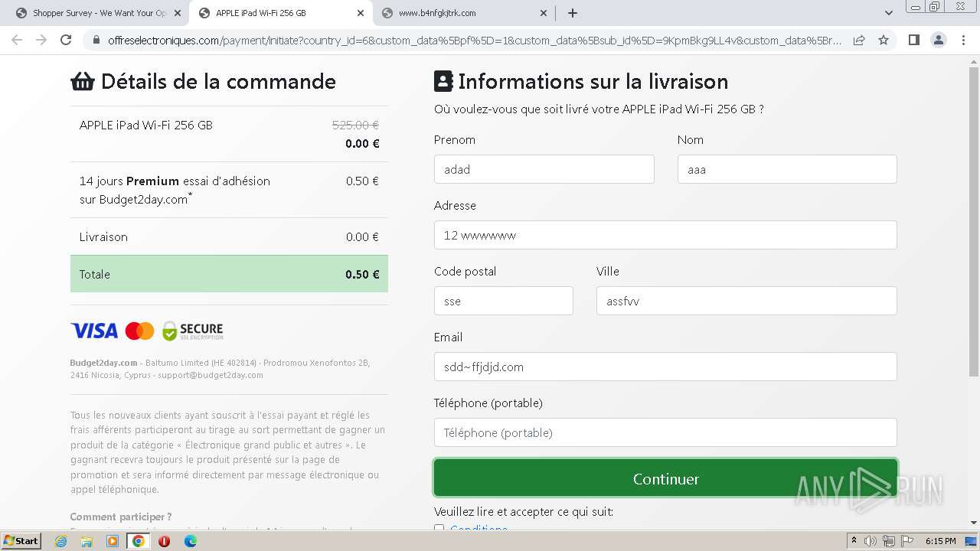Open the Chrome side panel
The image size is (980, 551).
click(913, 40)
